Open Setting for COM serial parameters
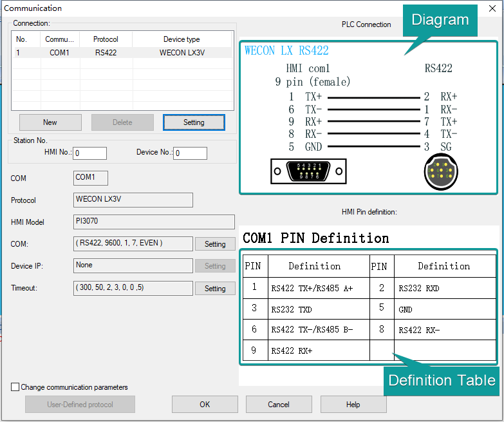This screenshot has width=504, height=422. (215, 244)
